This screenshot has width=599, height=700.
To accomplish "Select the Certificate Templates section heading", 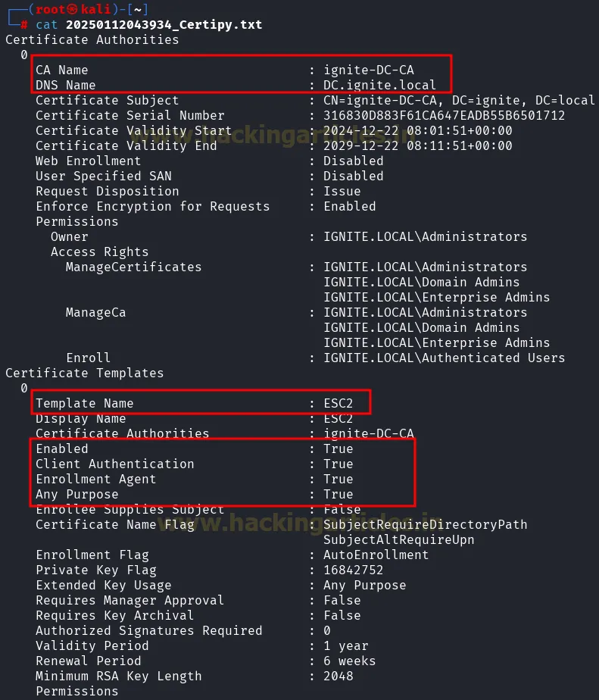I will pos(84,373).
